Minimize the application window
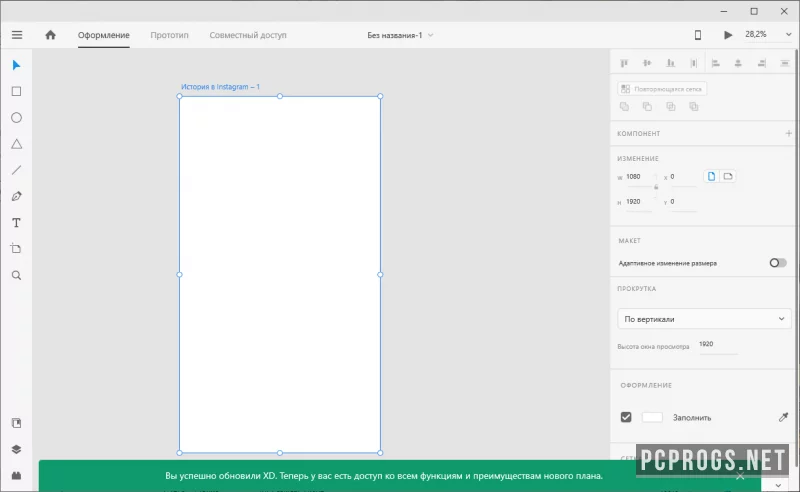This screenshot has height=492, width=800. [723, 11]
